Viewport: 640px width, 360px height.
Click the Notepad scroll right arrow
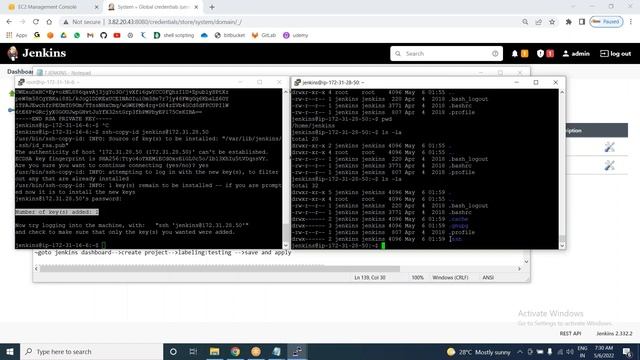(x=519, y=269)
